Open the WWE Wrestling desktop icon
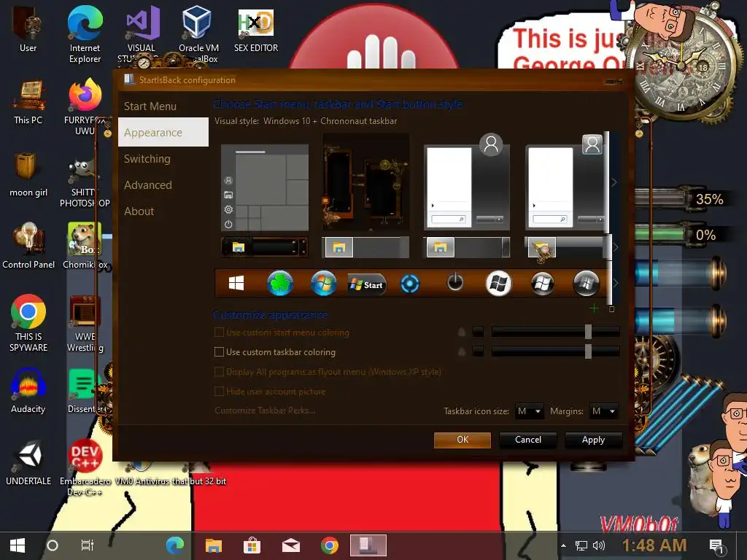 [x=85, y=324]
